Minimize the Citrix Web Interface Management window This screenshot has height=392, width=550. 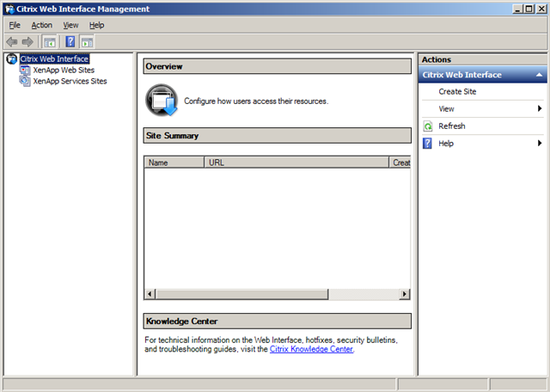pos(517,9)
